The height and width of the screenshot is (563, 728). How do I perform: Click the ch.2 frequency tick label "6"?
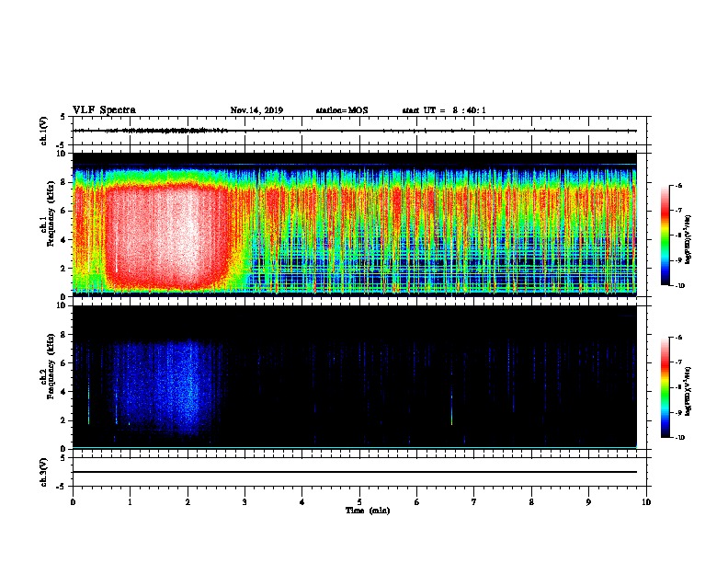click(64, 363)
